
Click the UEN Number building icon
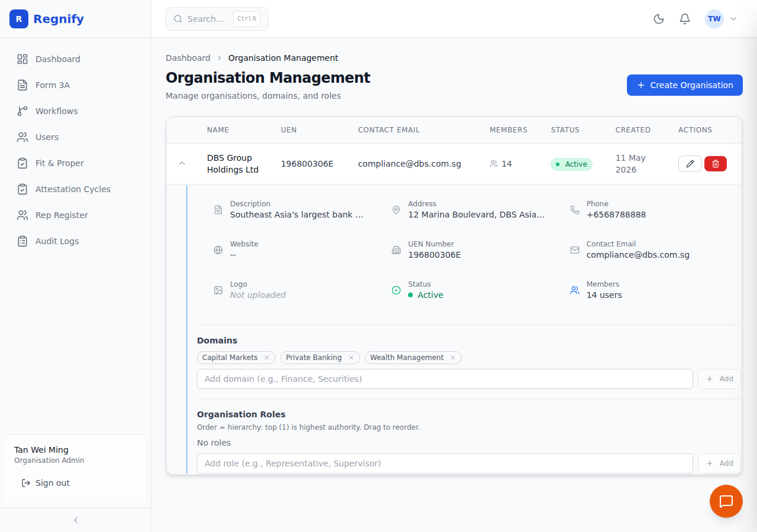click(x=396, y=250)
